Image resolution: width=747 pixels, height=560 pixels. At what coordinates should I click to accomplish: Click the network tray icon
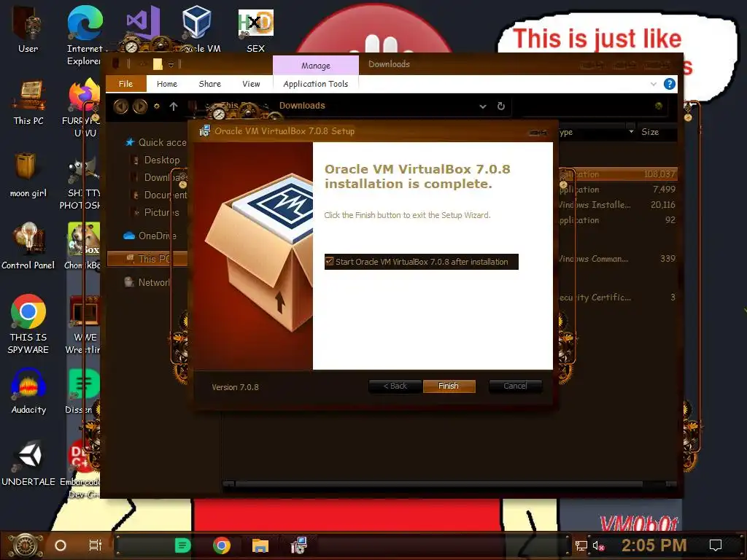[581, 545]
